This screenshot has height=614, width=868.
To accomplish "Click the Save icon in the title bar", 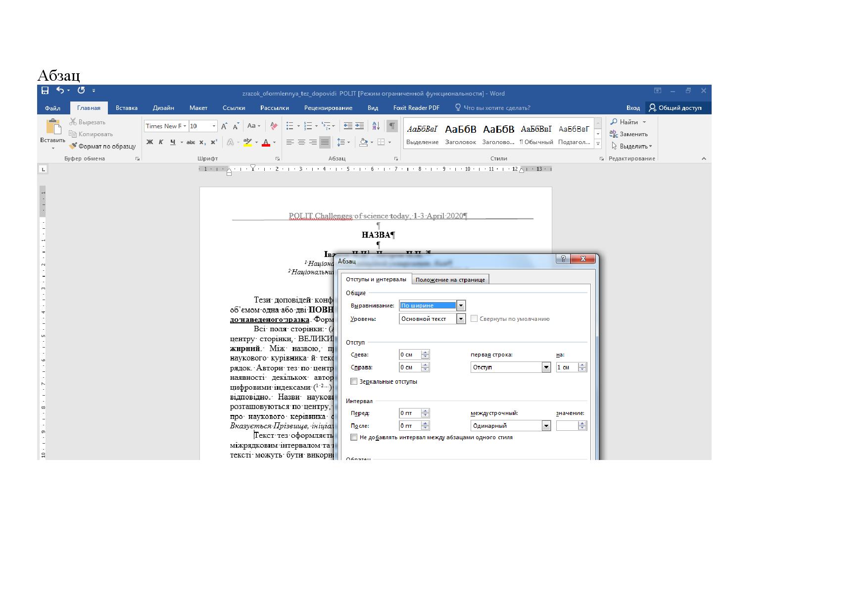I will click(45, 90).
